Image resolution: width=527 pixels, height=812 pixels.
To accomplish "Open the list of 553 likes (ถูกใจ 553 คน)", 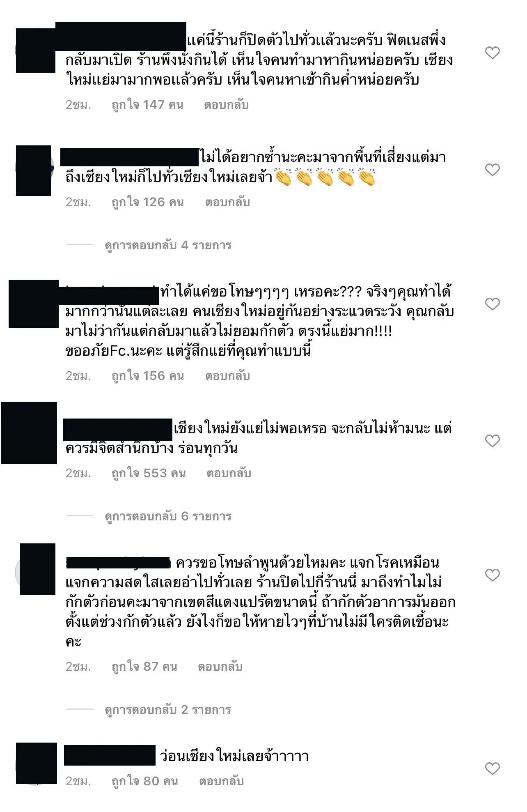I will coord(149,474).
